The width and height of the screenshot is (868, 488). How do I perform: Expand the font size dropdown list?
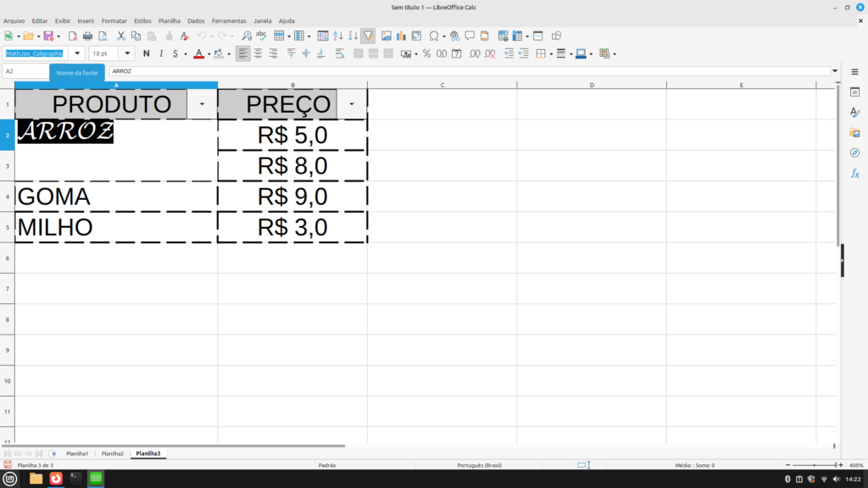(x=128, y=53)
